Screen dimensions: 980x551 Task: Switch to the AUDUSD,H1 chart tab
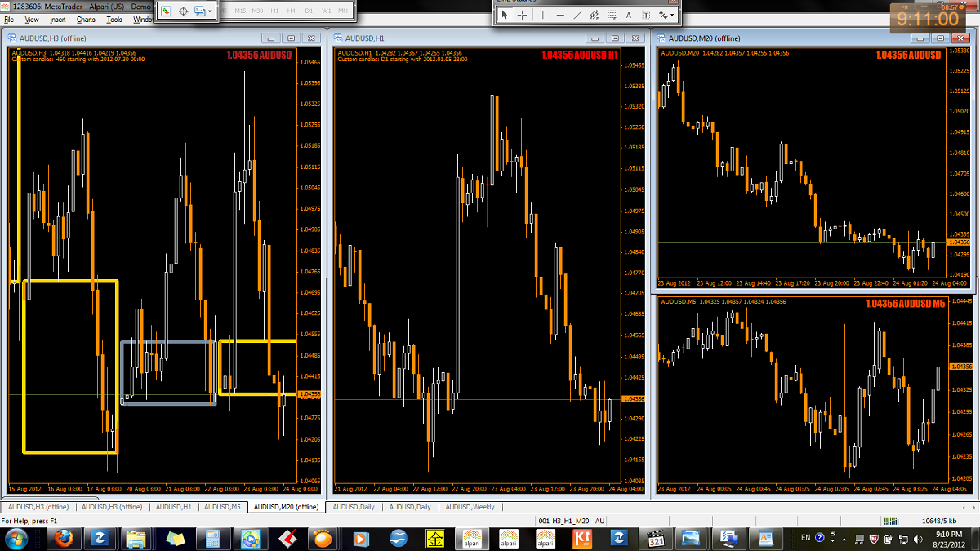(174, 507)
